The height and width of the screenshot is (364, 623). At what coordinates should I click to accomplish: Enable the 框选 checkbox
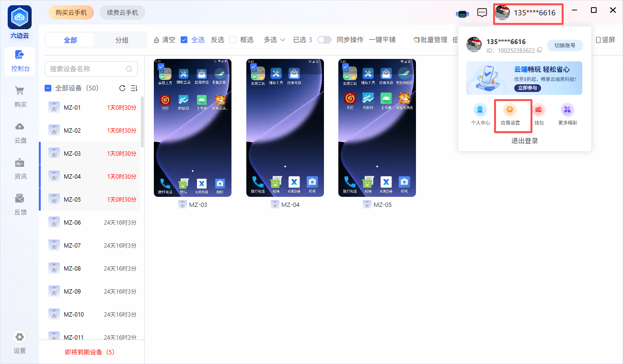233,40
